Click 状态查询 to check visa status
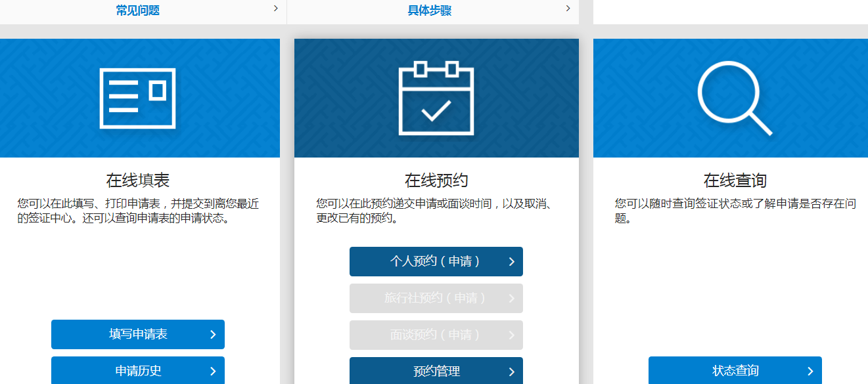 (x=735, y=371)
